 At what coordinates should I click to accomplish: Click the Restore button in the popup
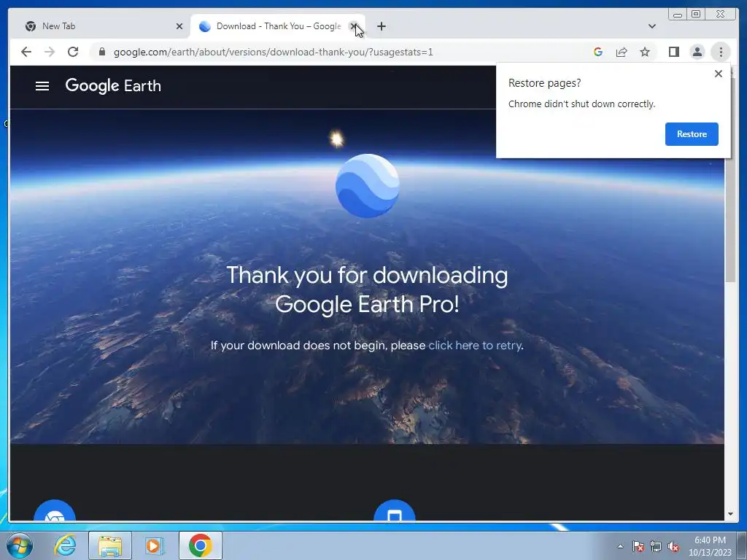692,134
